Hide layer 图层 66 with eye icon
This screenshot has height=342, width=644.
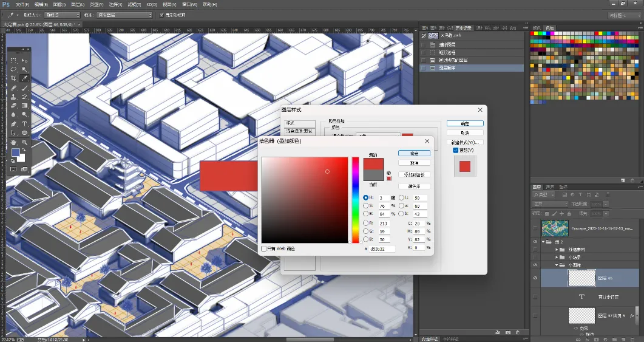[x=535, y=278]
